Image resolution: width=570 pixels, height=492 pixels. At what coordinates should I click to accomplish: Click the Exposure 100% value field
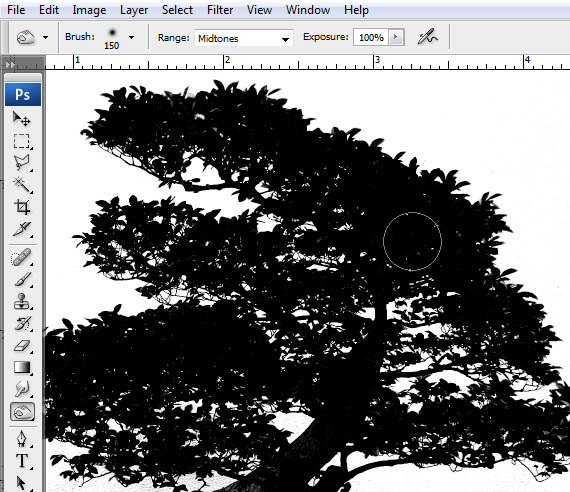click(x=371, y=37)
